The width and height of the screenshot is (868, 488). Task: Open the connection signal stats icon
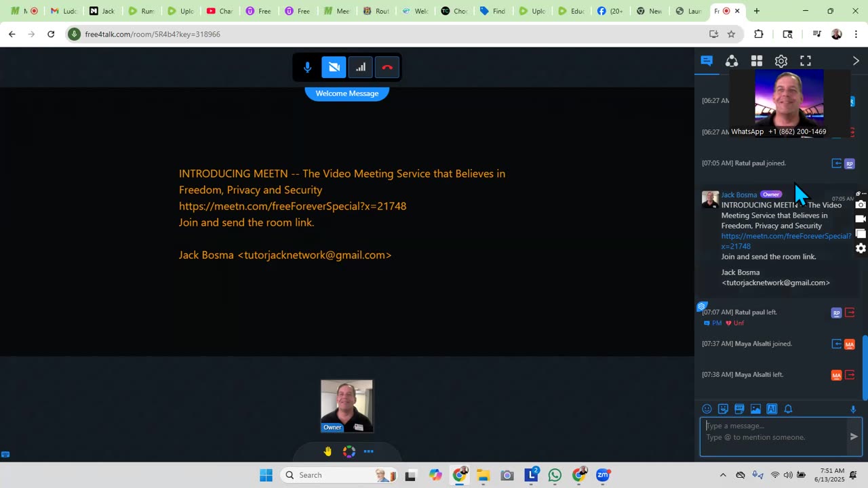pyautogui.click(x=361, y=67)
